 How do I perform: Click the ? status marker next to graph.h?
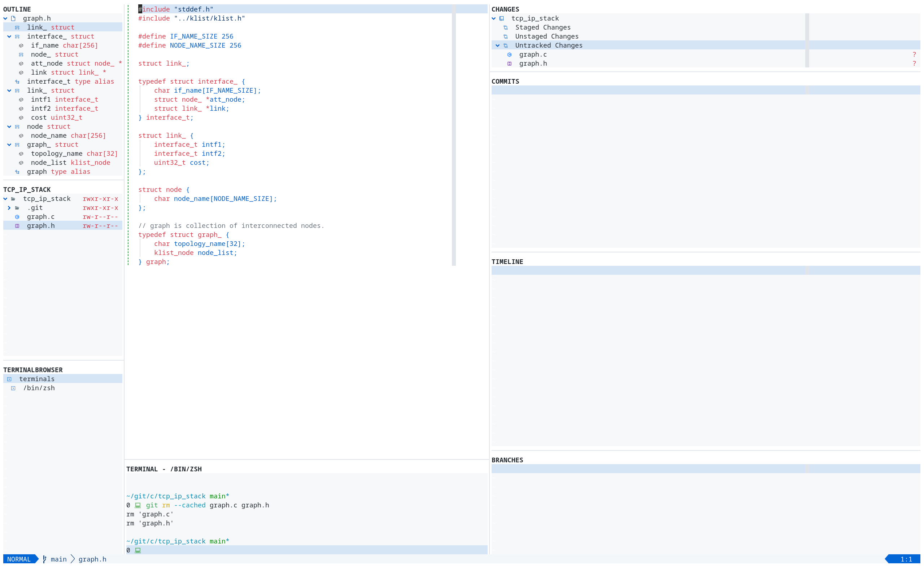[x=914, y=63]
